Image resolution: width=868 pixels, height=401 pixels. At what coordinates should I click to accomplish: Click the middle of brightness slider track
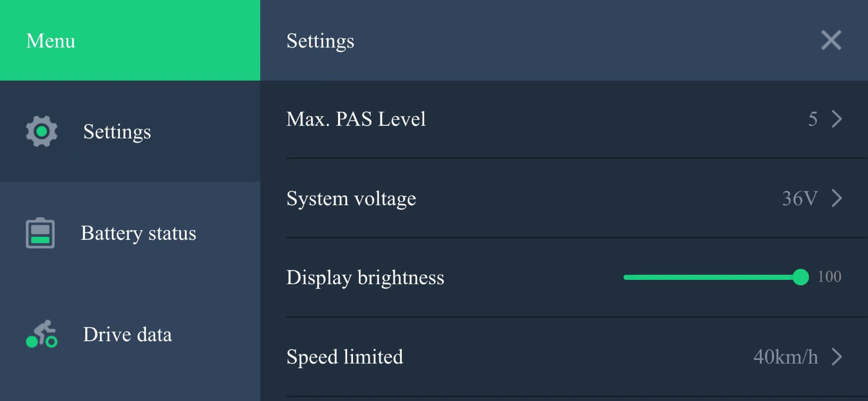point(712,277)
